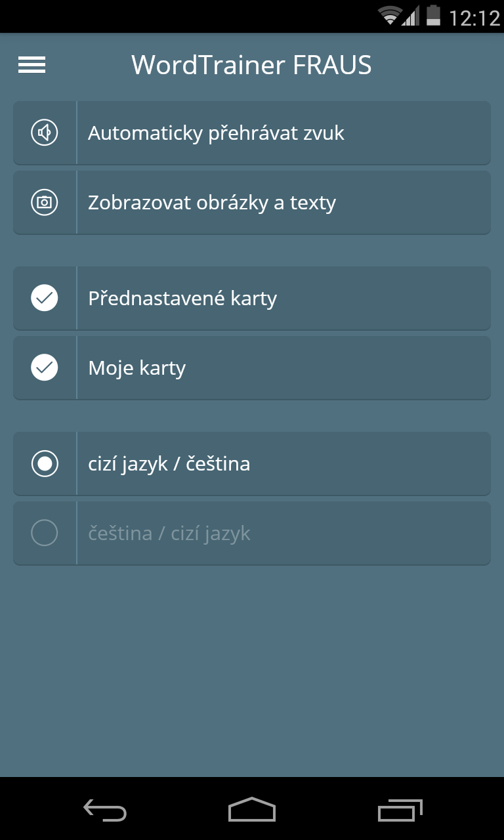Open the recent apps overview
The height and width of the screenshot is (840, 504).
(x=400, y=810)
